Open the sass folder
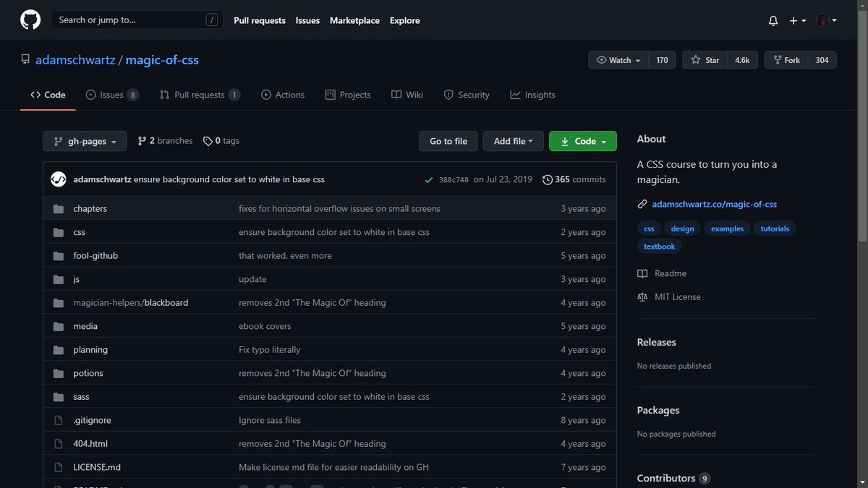 click(x=81, y=397)
